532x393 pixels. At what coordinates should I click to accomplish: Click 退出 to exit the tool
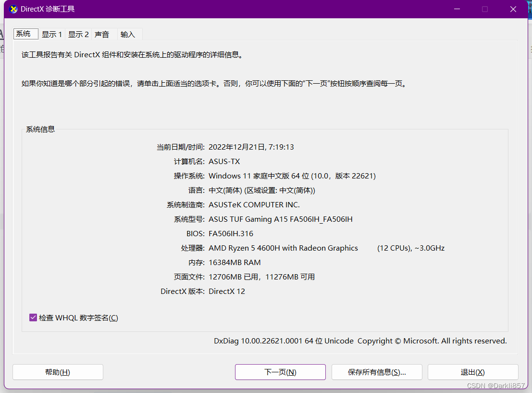[x=472, y=372]
